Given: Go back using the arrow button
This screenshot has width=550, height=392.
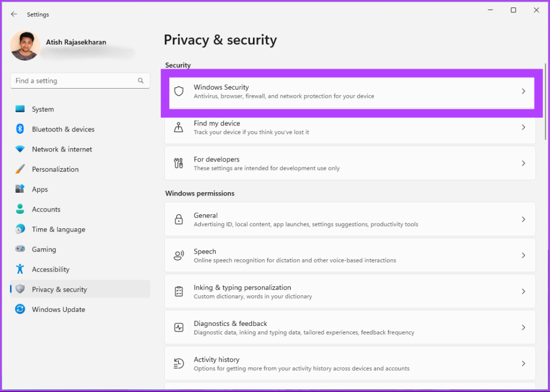Looking at the screenshot, I should (x=14, y=14).
